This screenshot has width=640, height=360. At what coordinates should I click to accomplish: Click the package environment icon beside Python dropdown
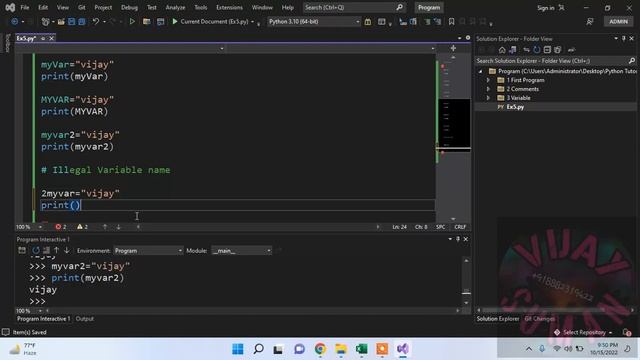(x=368, y=22)
